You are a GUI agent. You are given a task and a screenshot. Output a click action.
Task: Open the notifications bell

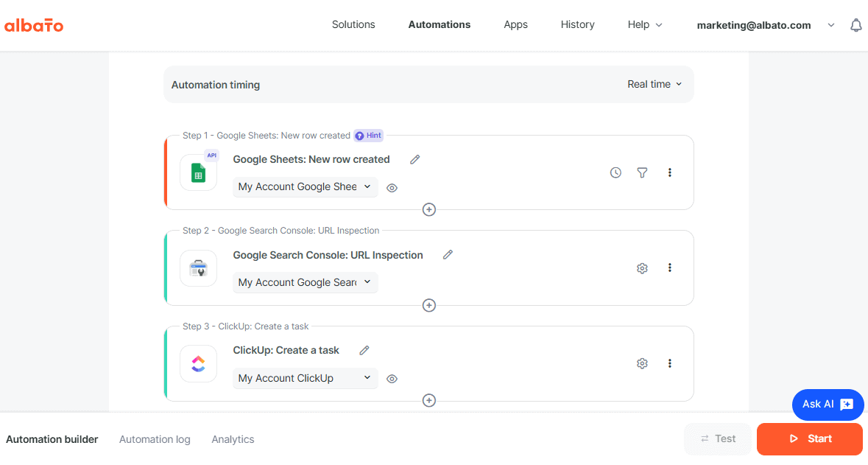[x=855, y=25]
